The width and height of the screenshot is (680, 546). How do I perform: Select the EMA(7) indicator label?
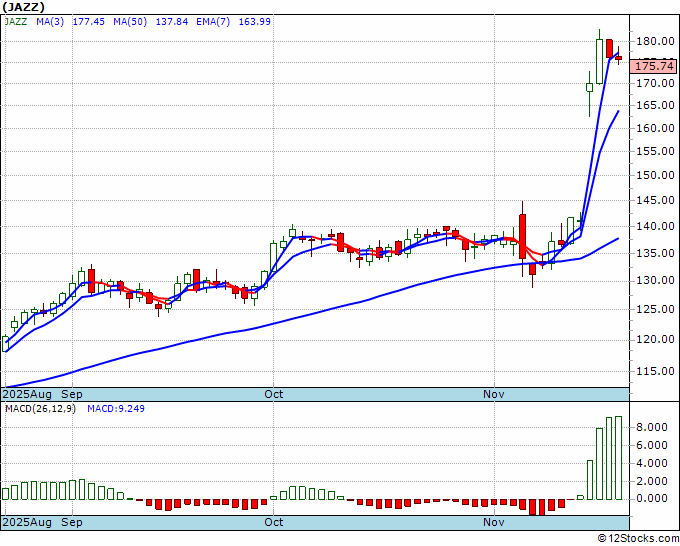tap(213, 21)
